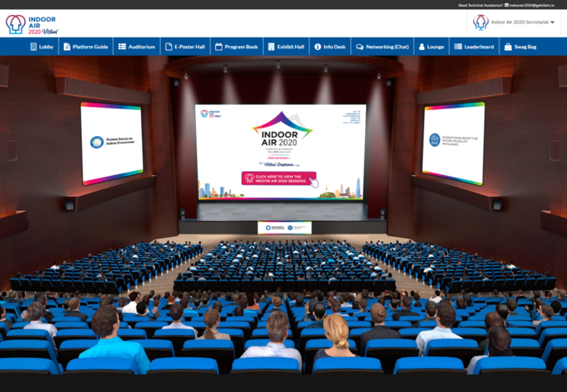Click the Swag Bag shopping bag icon
The width and height of the screenshot is (567, 392).
[508, 47]
